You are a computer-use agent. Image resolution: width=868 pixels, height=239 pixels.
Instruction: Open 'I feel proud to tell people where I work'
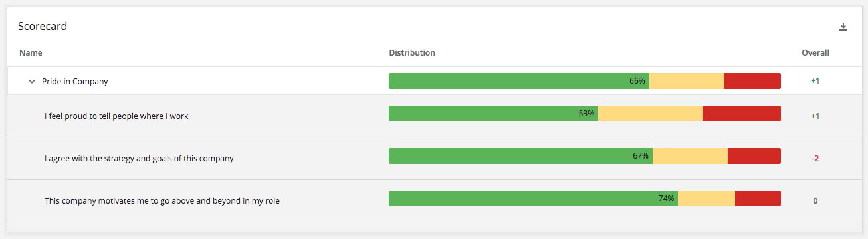[116, 116]
